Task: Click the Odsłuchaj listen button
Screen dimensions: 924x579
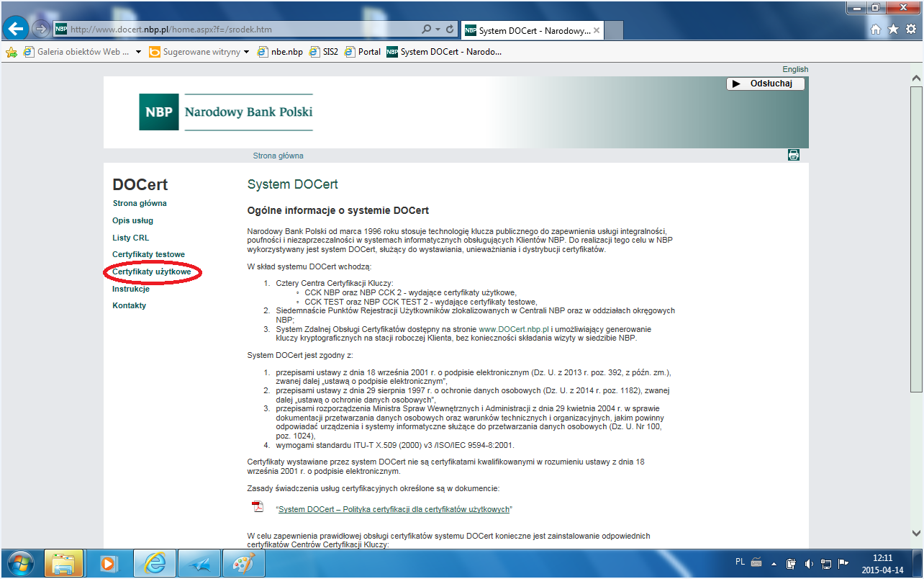Action: tap(765, 84)
